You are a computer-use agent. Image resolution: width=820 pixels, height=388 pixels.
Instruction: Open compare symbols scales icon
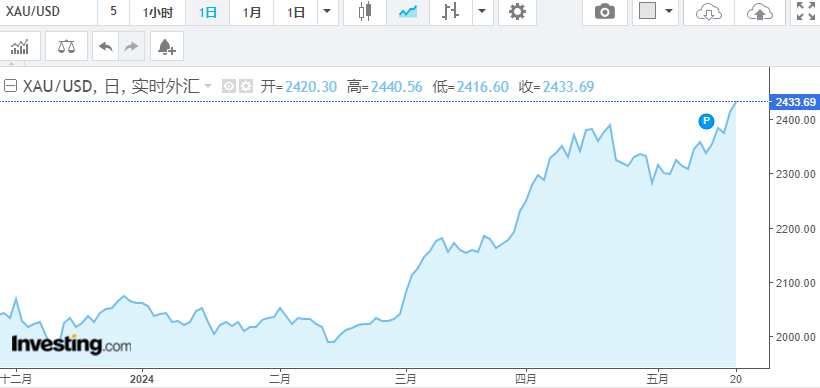(x=66, y=47)
